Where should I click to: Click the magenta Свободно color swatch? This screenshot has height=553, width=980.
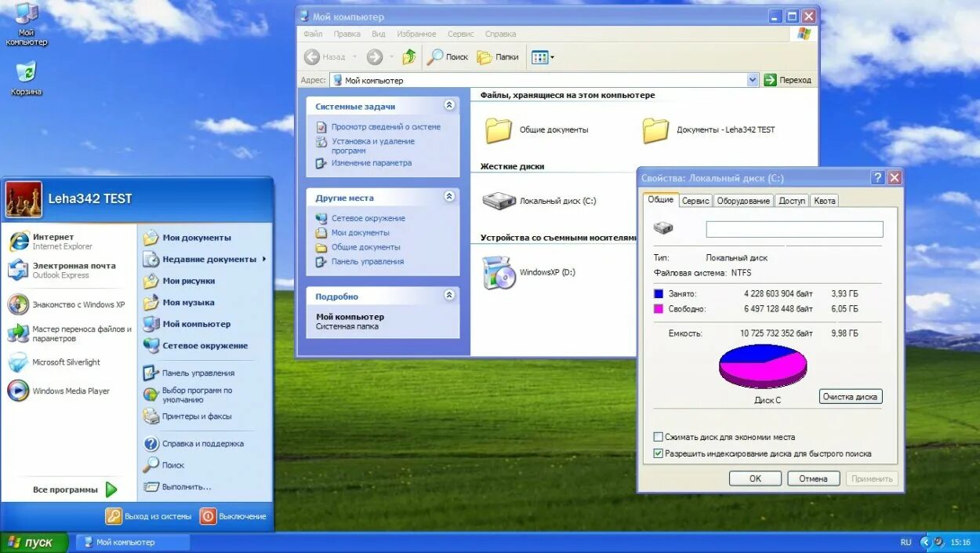[x=659, y=309]
